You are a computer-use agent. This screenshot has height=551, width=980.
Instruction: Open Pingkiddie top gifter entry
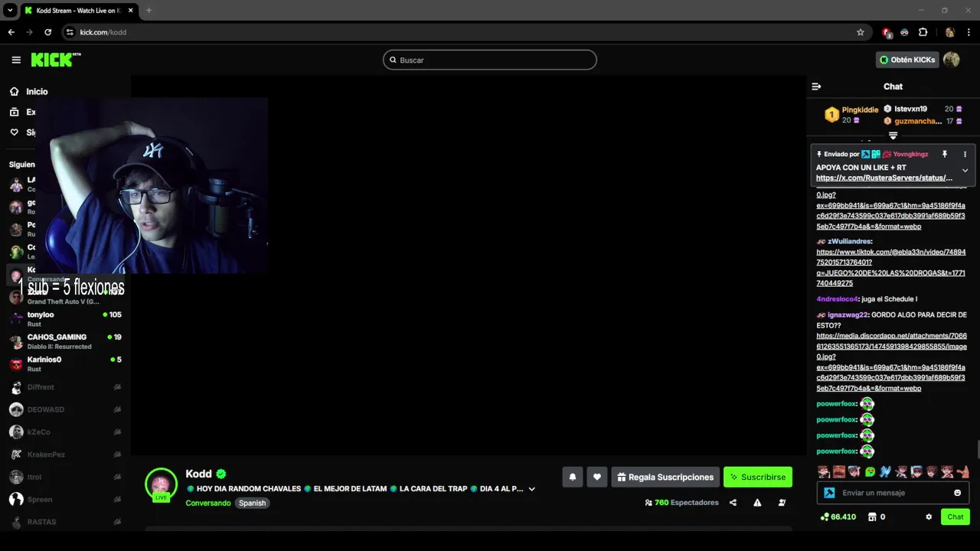(851, 115)
